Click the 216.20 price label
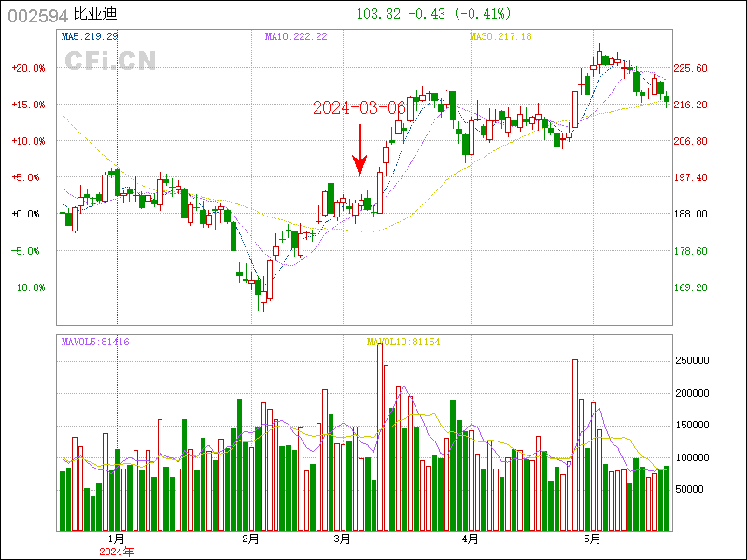747x560 pixels. pyautogui.click(x=691, y=105)
